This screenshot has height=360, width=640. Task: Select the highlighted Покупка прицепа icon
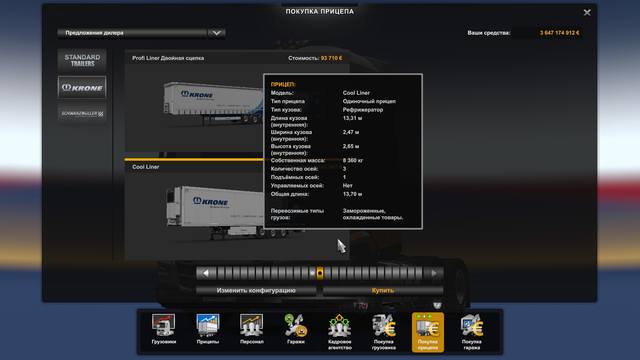click(428, 332)
